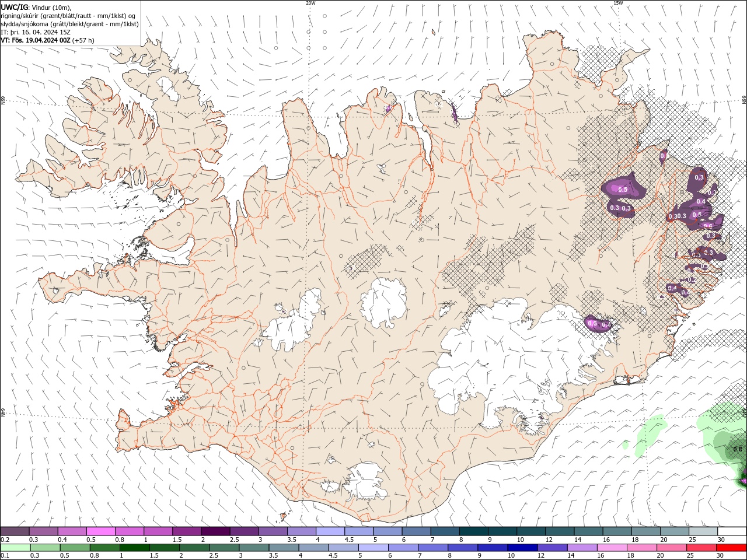This screenshot has width=747, height=560.
Task: Click the valid time line 'VT: Fös. 19.04.2024 00Z'
Action: point(36,40)
